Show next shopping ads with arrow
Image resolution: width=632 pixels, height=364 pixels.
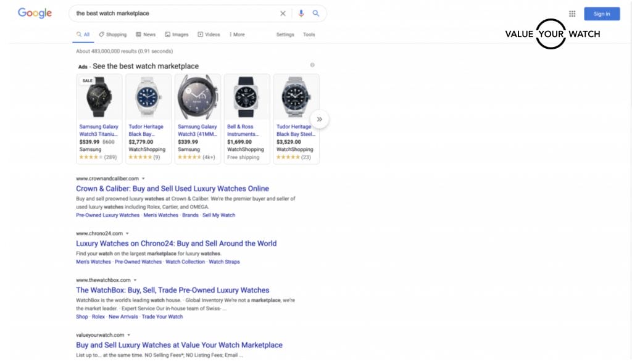tap(319, 119)
